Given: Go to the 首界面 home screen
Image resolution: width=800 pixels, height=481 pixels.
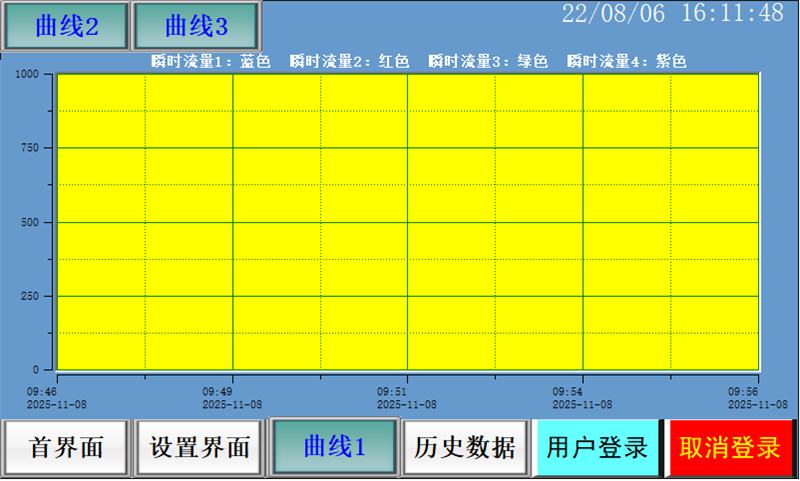Looking at the screenshot, I should [67, 447].
